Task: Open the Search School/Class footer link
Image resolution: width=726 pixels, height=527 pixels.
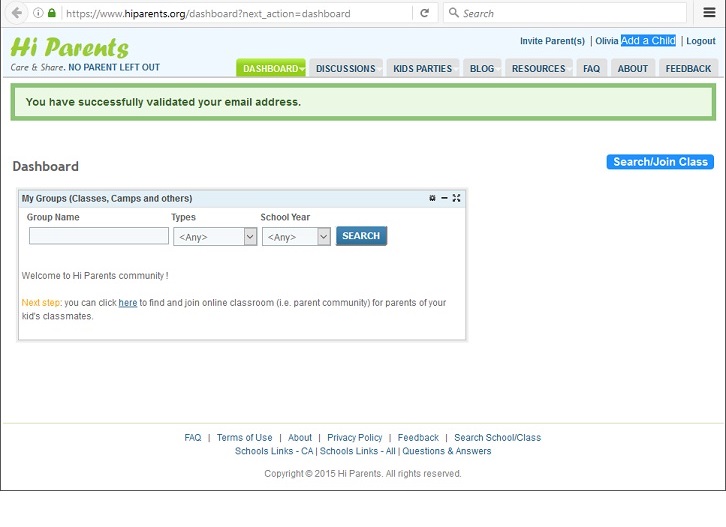Action: pyautogui.click(x=497, y=438)
